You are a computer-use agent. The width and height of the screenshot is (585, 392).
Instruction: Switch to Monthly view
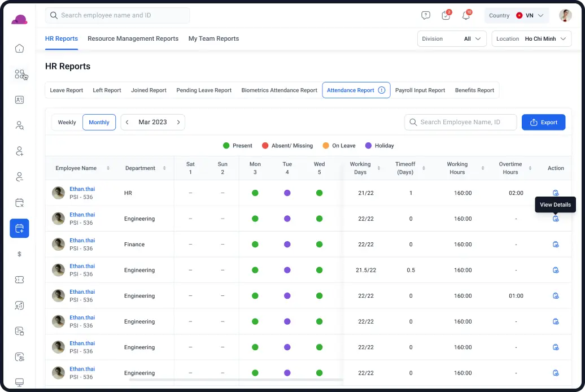point(99,122)
